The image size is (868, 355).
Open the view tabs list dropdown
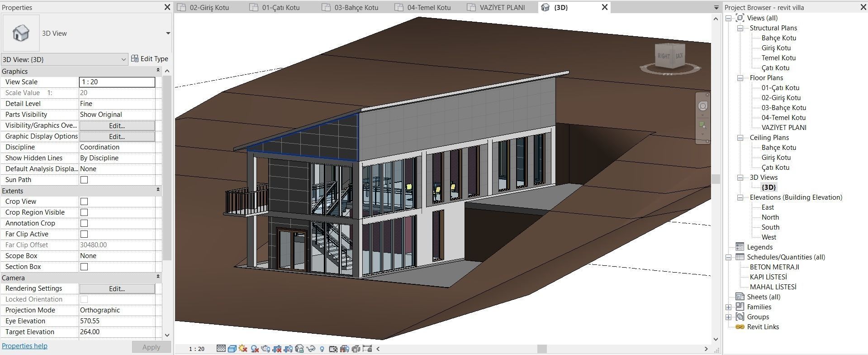point(716,8)
